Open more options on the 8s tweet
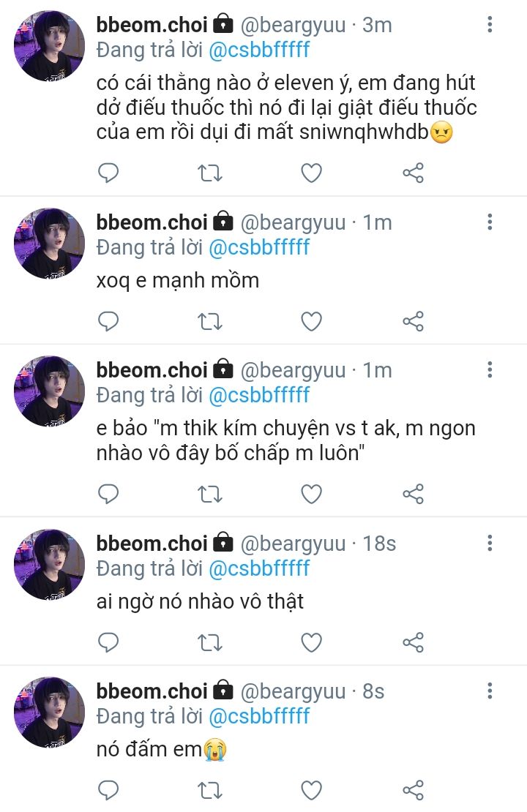This screenshot has width=527, height=812. 490,691
